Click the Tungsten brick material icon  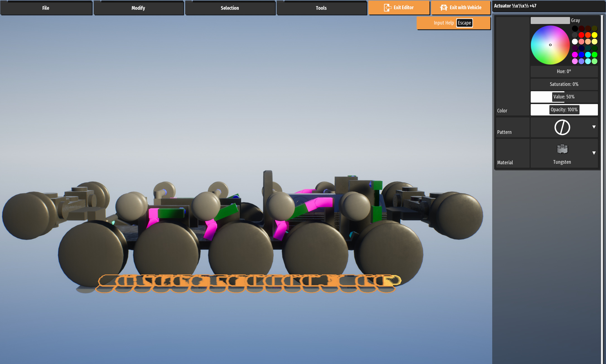click(x=562, y=149)
